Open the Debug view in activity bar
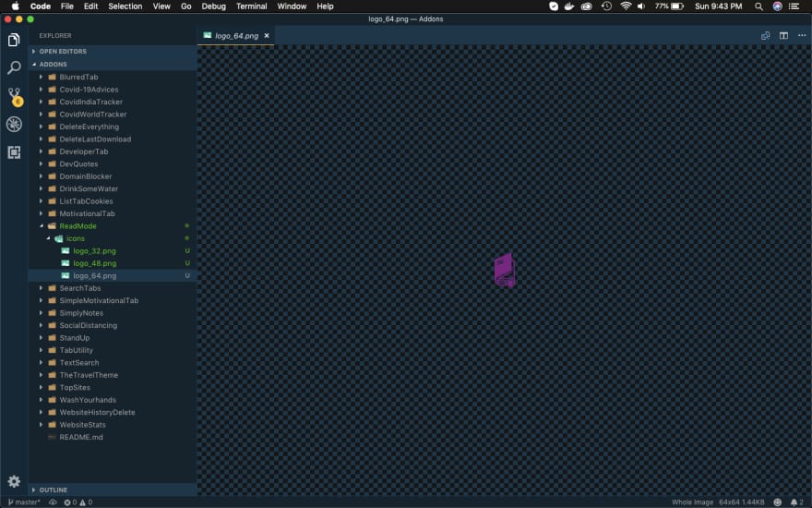The image size is (812, 508). point(14,125)
